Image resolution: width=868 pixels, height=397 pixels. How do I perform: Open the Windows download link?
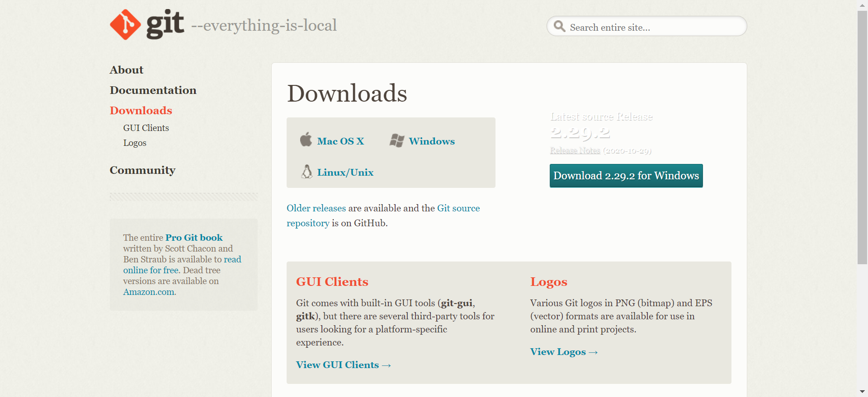tap(432, 141)
